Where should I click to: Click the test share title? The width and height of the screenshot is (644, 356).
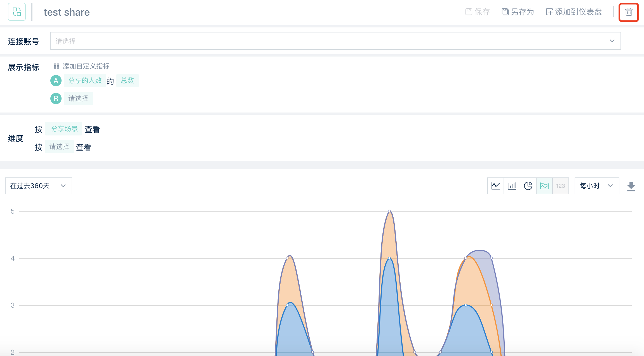tap(67, 12)
